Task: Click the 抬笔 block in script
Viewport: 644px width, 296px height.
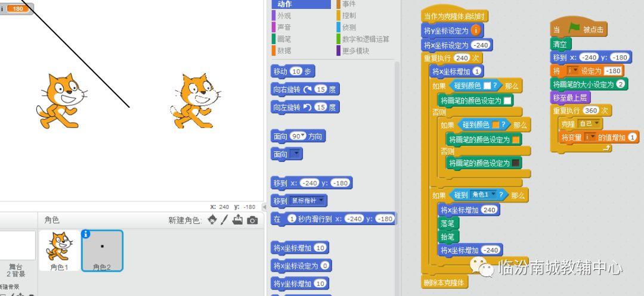Action: (448, 236)
